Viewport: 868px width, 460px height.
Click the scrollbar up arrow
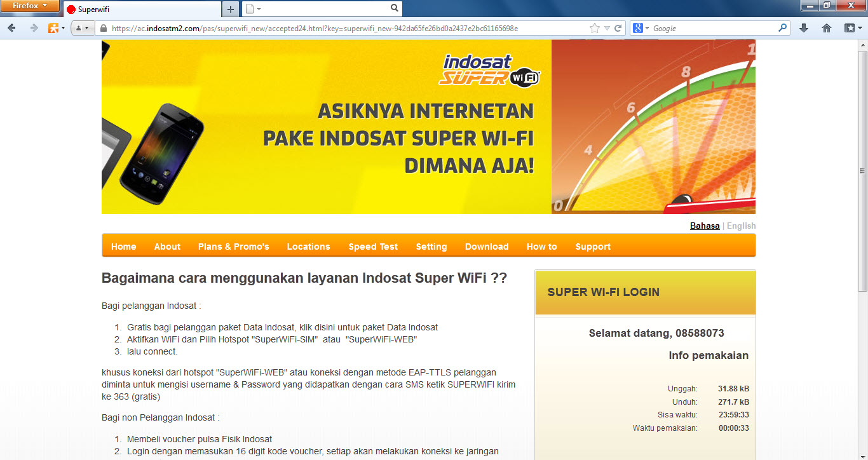862,45
